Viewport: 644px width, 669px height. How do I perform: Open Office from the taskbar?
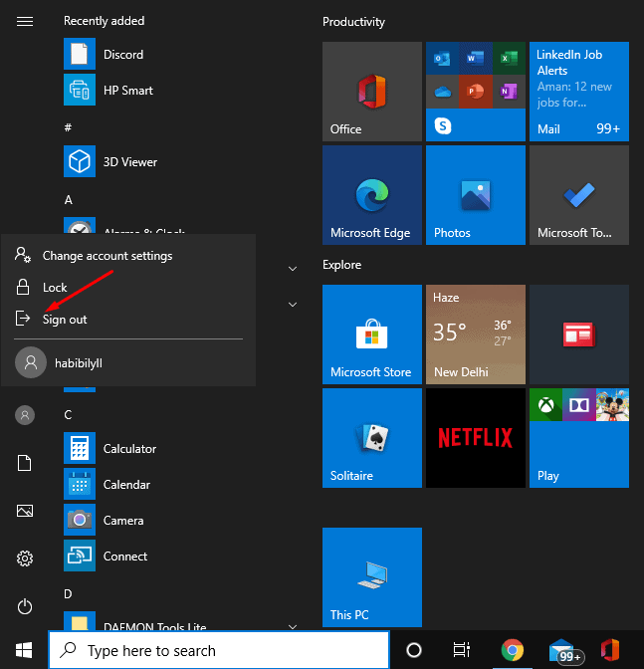610,650
